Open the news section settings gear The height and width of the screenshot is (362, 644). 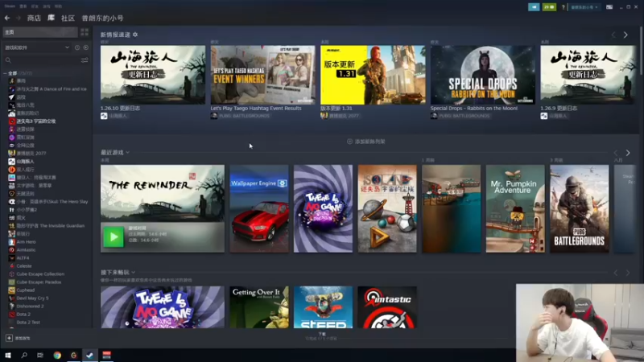(135, 35)
